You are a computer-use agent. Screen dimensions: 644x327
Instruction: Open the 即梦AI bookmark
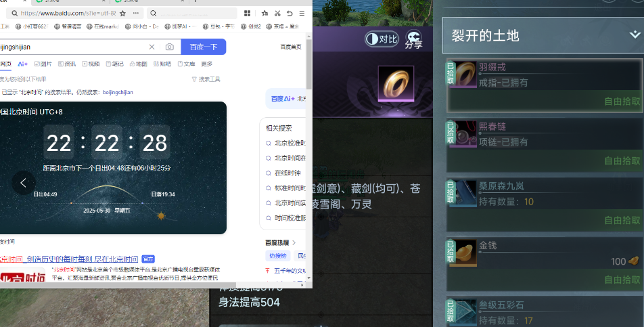179,26
